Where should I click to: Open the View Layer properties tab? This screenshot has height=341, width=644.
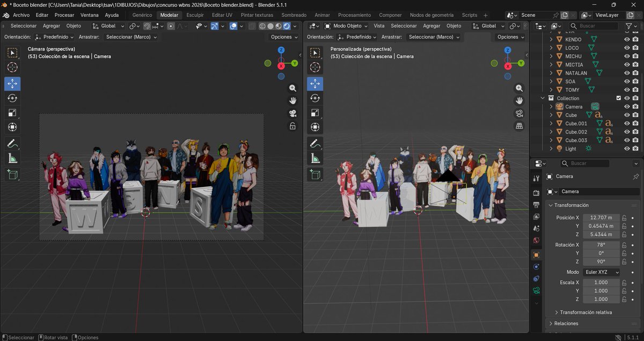point(536,216)
